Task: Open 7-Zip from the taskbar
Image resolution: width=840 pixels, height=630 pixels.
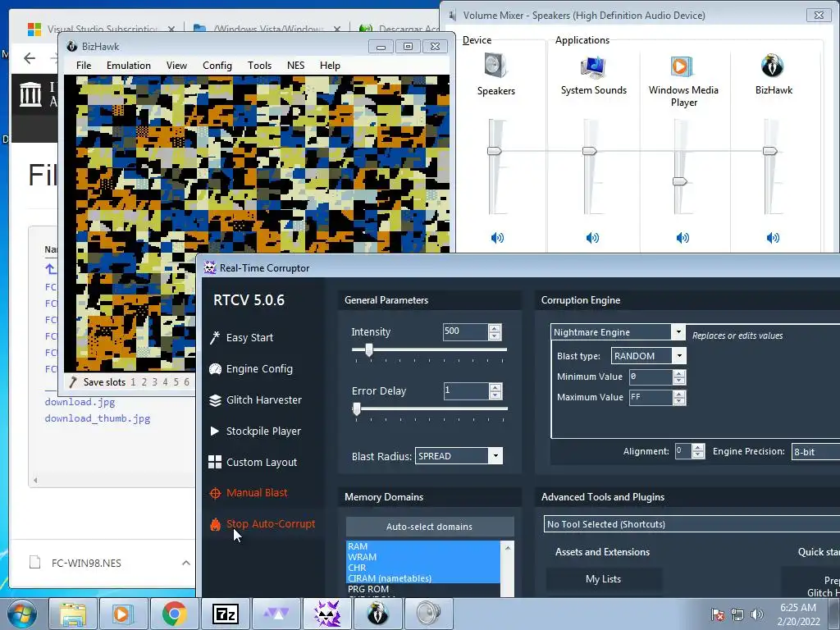Action: pos(225,614)
